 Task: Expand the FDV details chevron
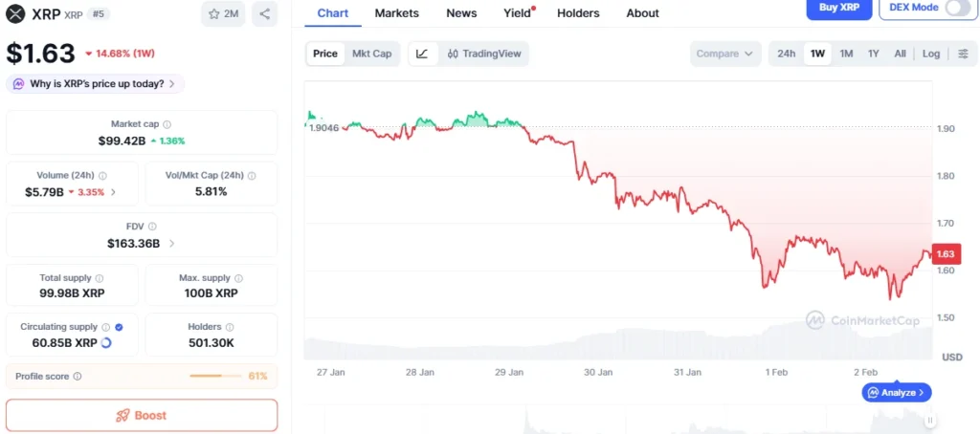click(x=172, y=244)
